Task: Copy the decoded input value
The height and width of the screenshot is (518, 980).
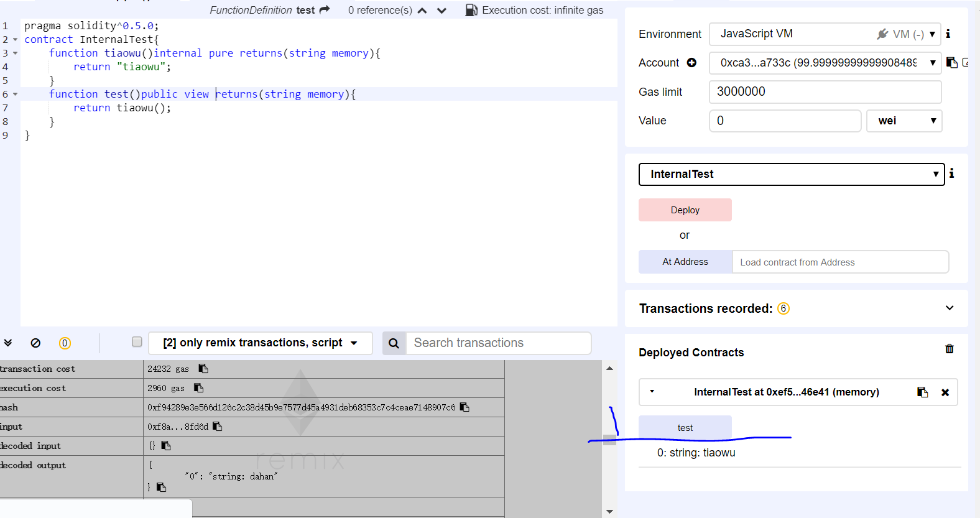Action: point(166,446)
